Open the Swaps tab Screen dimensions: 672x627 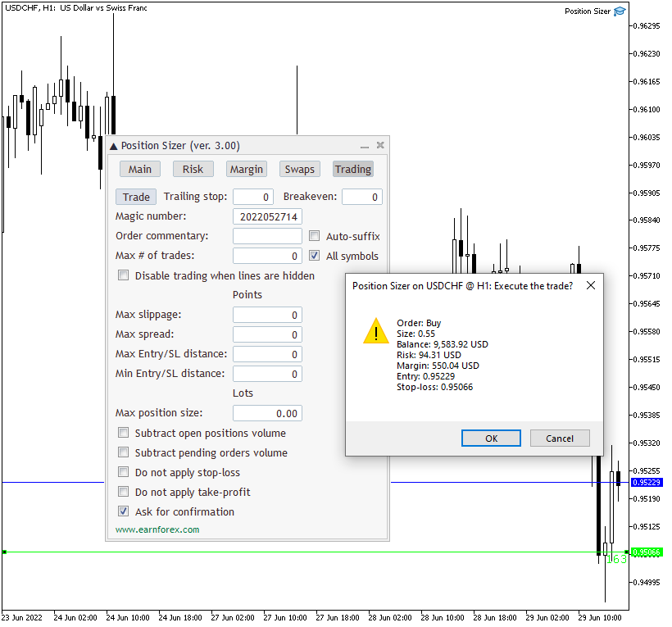pos(299,169)
